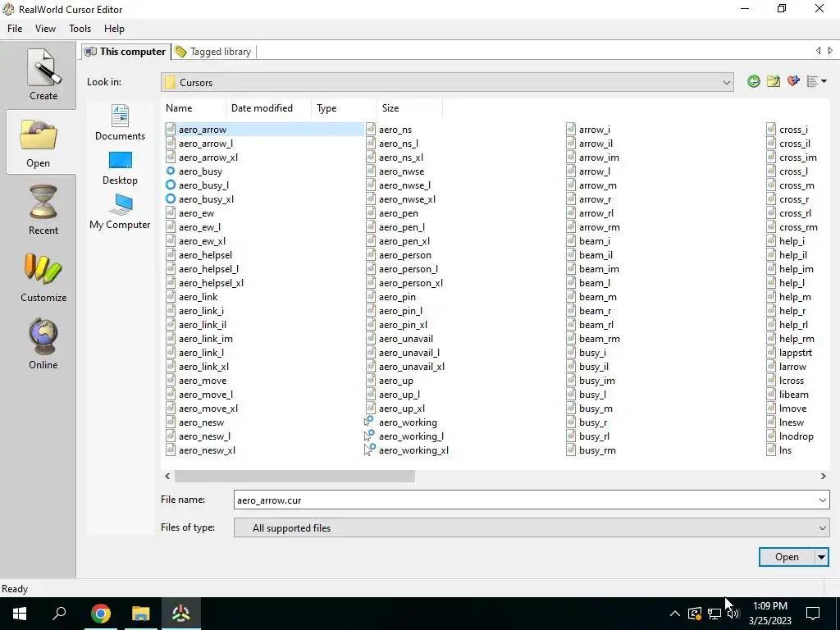Viewport: 840px width, 630px height.
Task: Show Recent files via hourglass icon
Action: point(43,209)
